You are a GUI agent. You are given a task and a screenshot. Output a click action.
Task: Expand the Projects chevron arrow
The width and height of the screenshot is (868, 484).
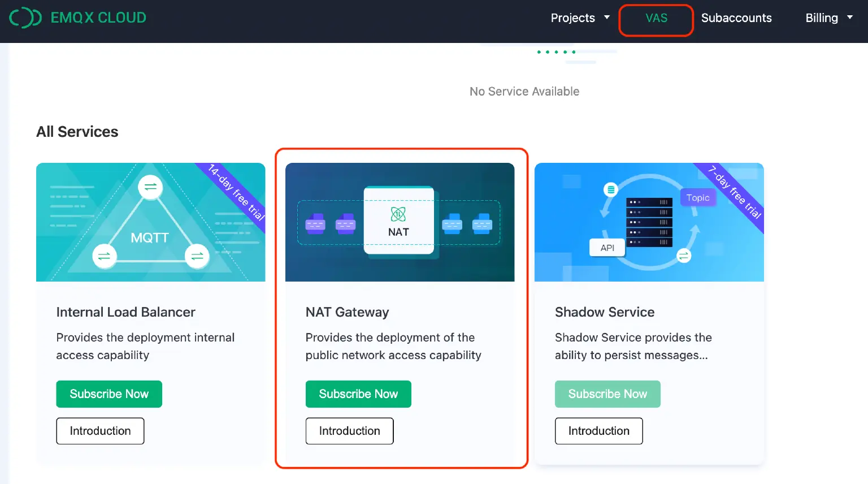coord(607,18)
